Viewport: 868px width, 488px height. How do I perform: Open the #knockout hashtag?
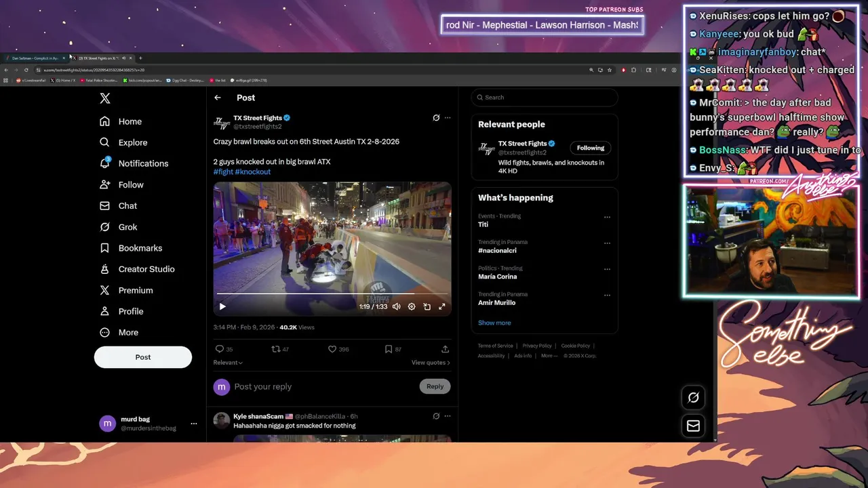[253, 171]
